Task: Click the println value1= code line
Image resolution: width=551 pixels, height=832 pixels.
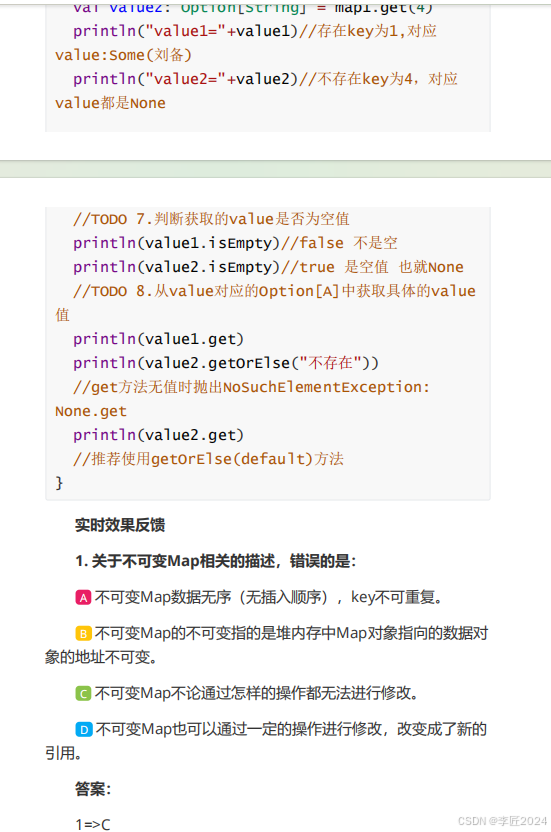Action: point(246,43)
